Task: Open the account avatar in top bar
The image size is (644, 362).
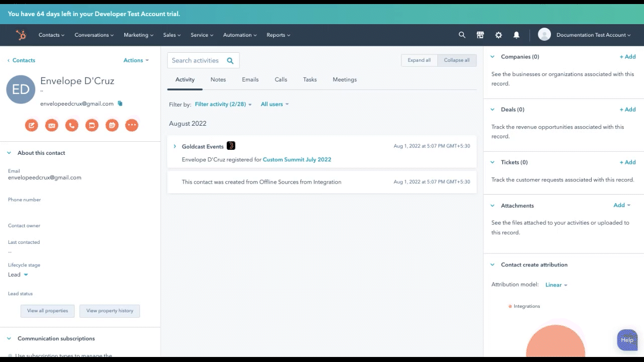Action: coord(544,34)
